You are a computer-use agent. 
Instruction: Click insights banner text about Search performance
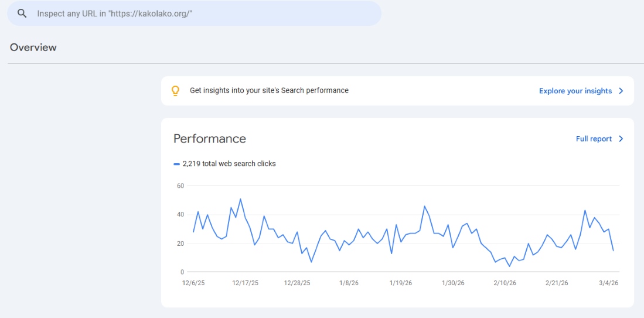tap(269, 90)
